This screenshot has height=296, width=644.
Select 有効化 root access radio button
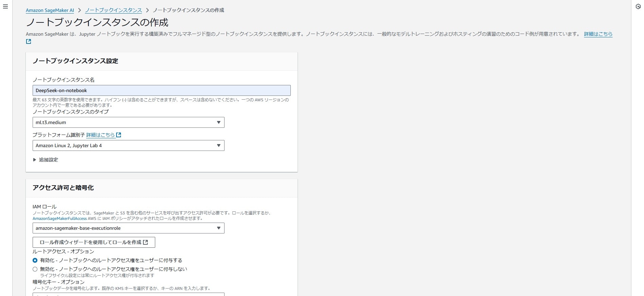35,260
